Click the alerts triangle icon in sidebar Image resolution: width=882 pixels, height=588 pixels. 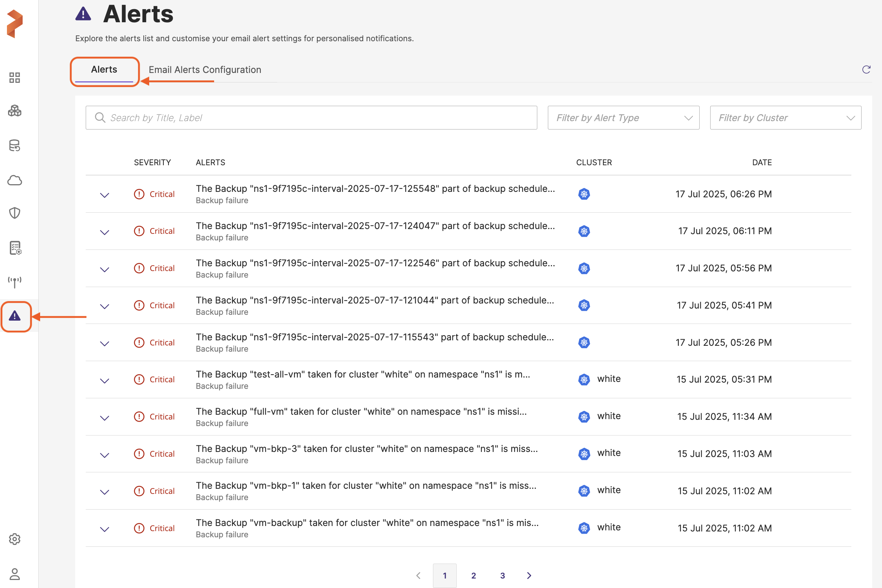pyautogui.click(x=15, y=316)
